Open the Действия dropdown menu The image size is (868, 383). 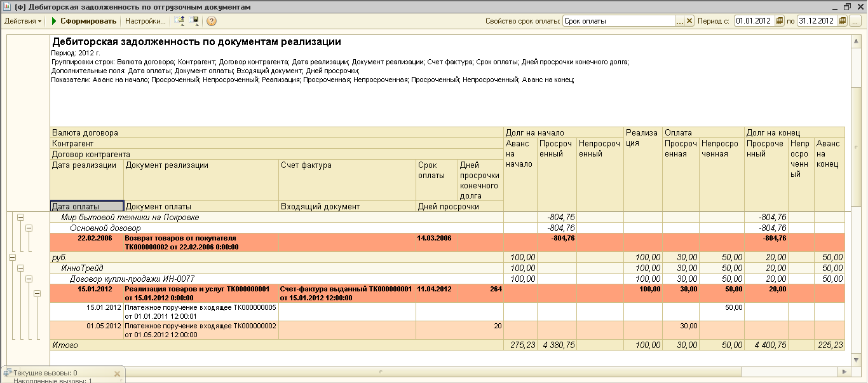(23, 21)
